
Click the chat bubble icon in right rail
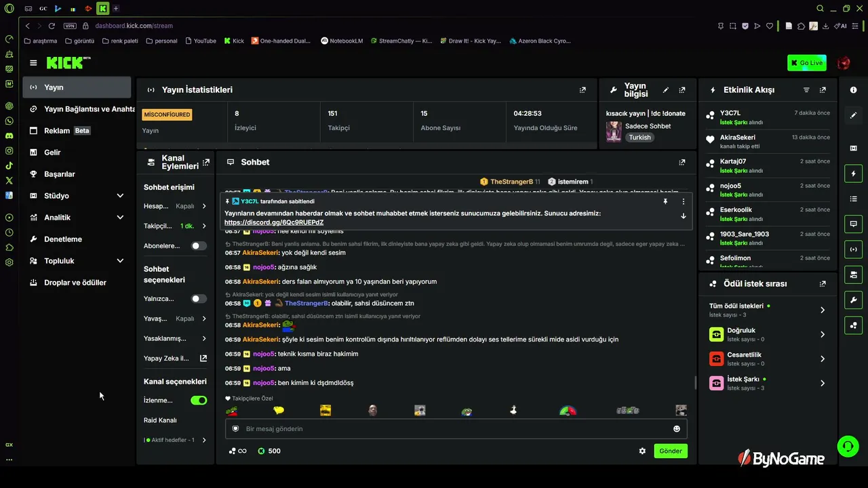[853, 224]
